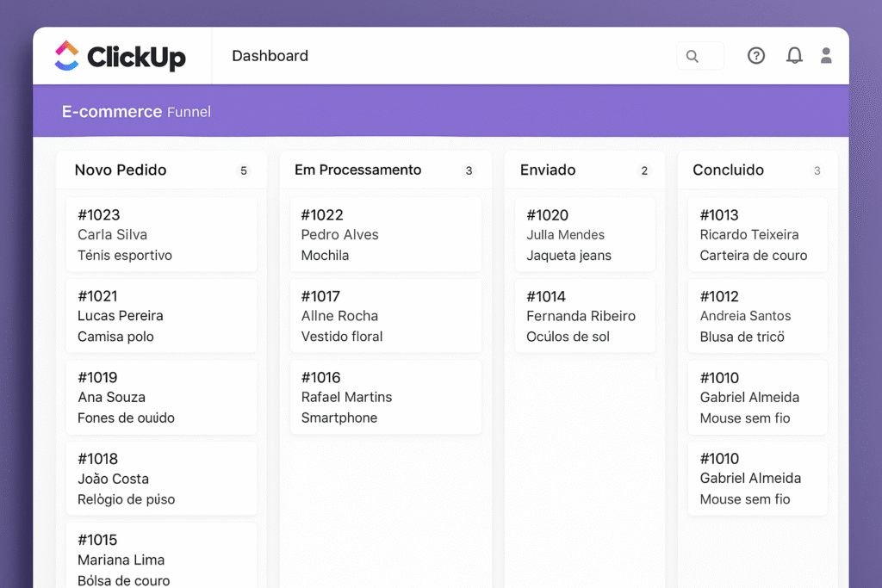The image size is (882, 588).
Task: Switch to the Dashboard tab
Action: pyautogui.click(x=270, y=56)
